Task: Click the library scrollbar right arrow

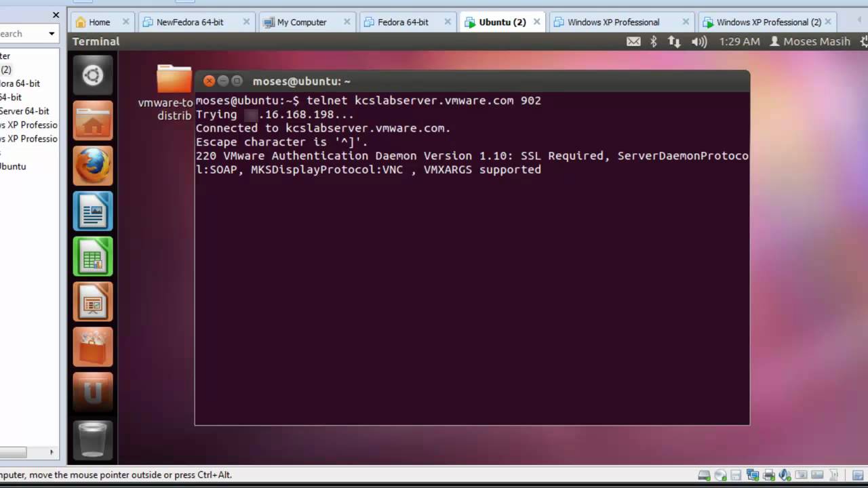Action: click(x=52, y=452)
